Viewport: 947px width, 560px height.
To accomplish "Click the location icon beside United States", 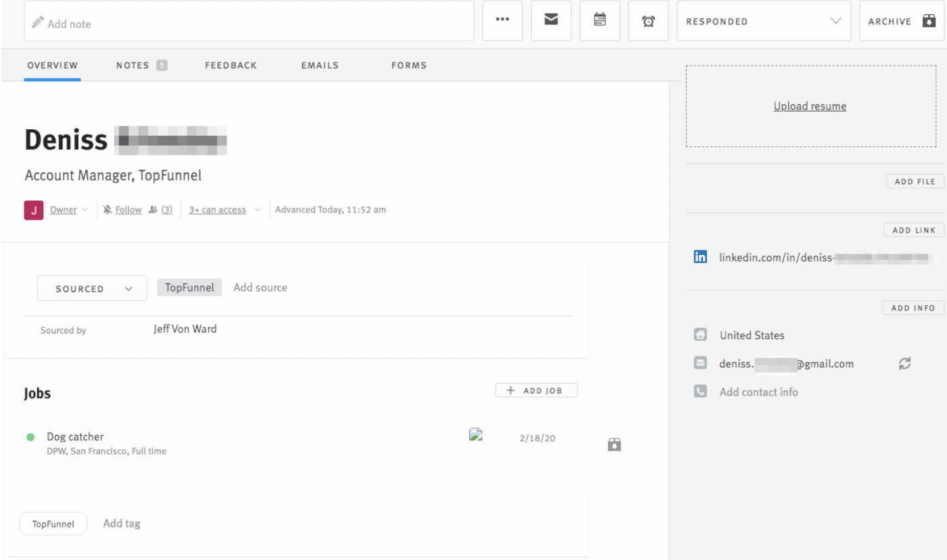I will pyautogui.click(x=700, y=334).
